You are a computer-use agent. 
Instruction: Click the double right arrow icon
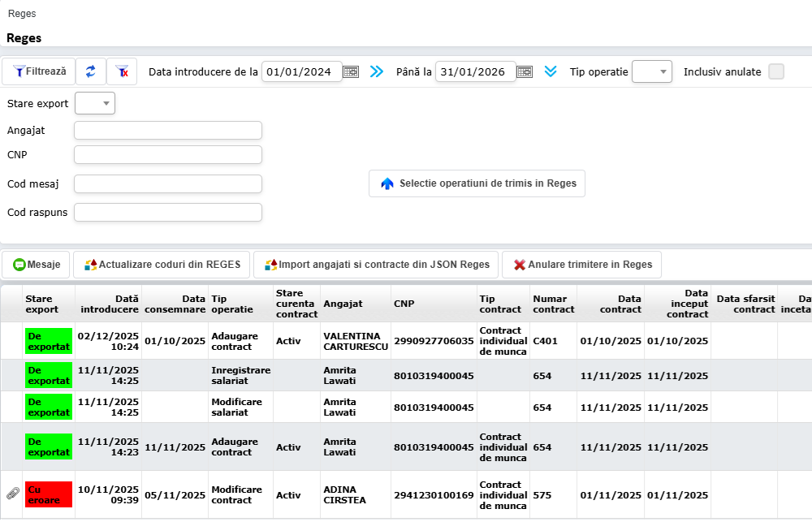[x=376, y=71]
